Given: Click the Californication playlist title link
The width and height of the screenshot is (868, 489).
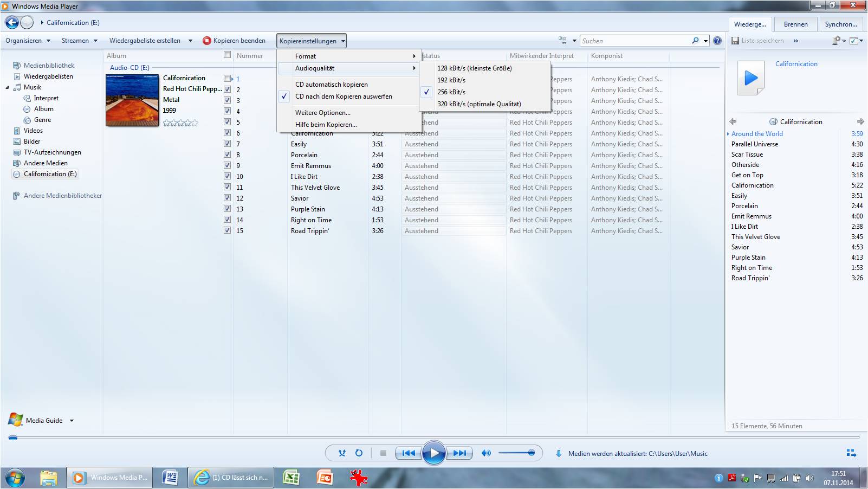Looking at the screenshot, I should click(x=796, y=64).
